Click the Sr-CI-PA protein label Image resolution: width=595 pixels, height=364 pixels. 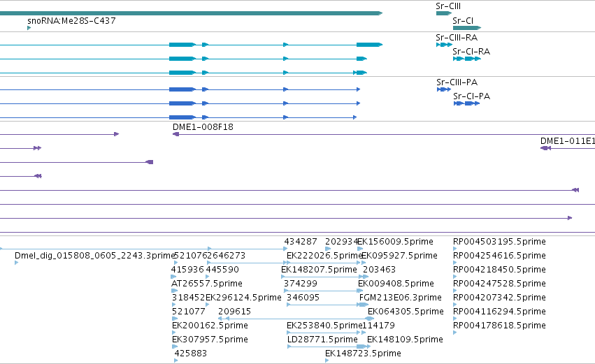point(472,96)
